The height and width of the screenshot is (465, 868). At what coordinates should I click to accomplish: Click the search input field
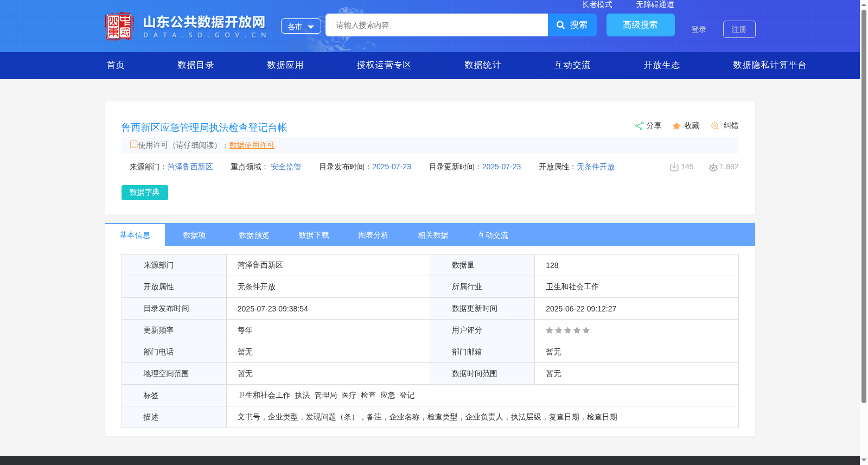(437, 25)
